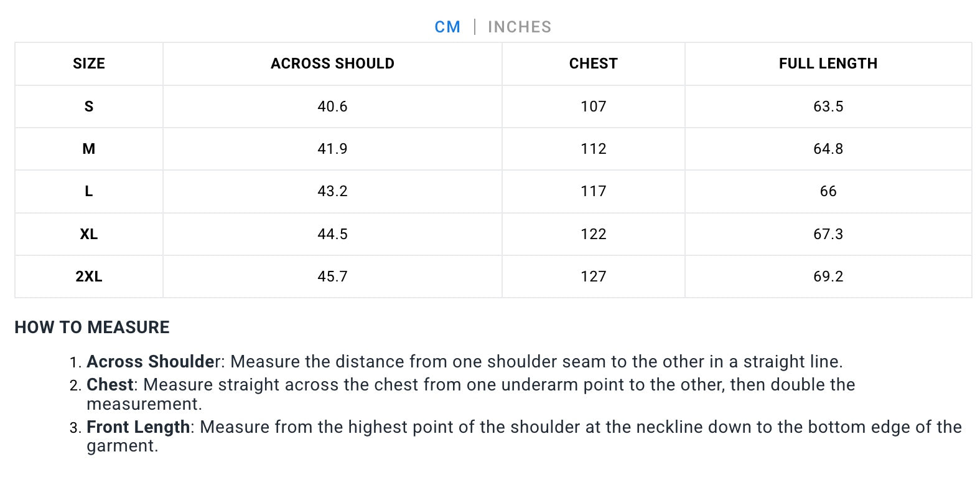Click the ACROSS SHOULD column header
The height and width of the screenshot is (477, 980).
332,64
